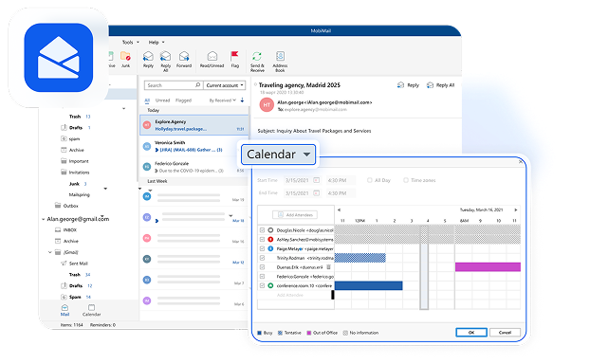Toggle the Time zones radio option
Image resolution: width=590 pixels, height=364 pixels.
(x=406, y=180)
